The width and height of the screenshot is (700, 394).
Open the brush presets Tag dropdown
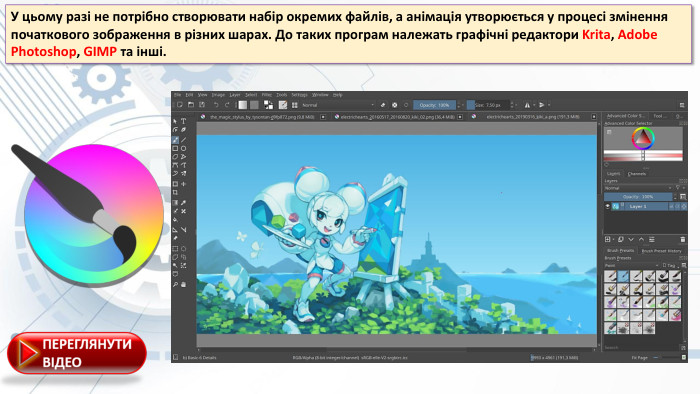point(671,265)
